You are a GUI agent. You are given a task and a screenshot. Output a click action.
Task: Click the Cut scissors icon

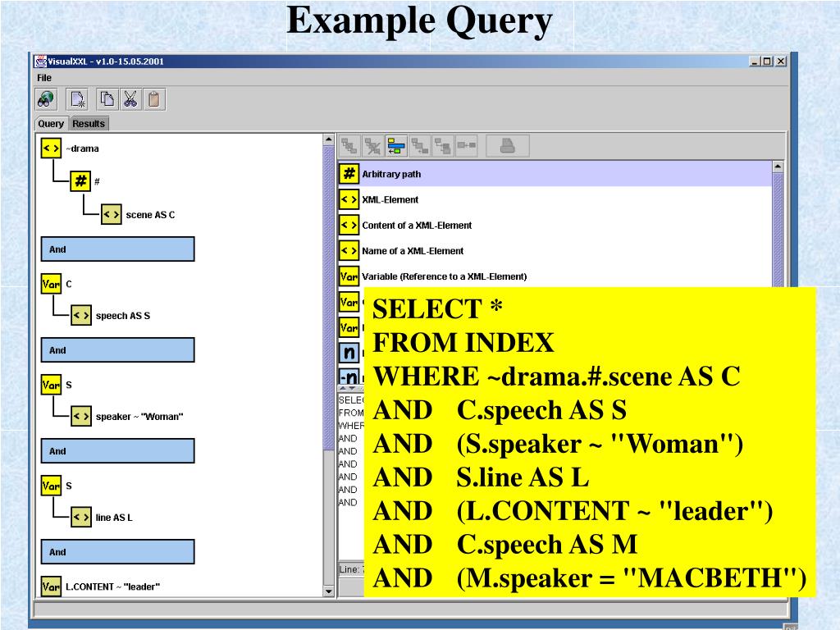click(130, 99)
